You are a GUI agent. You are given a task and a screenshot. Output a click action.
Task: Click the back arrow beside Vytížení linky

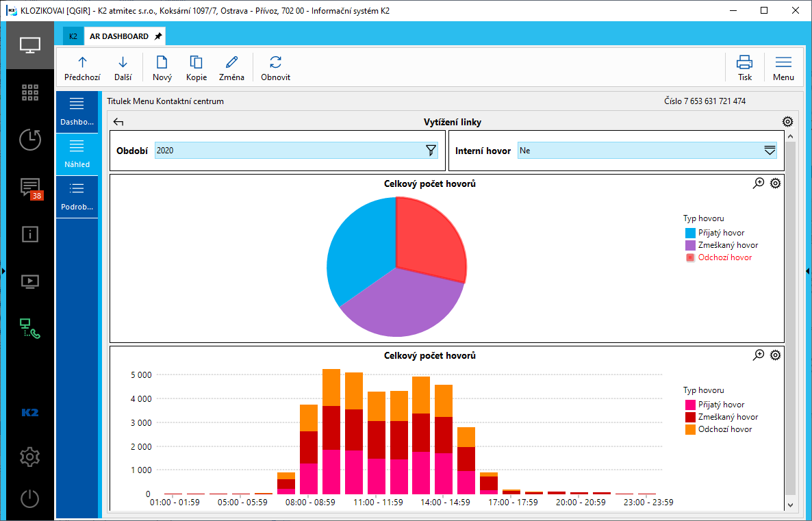(118, 123)
